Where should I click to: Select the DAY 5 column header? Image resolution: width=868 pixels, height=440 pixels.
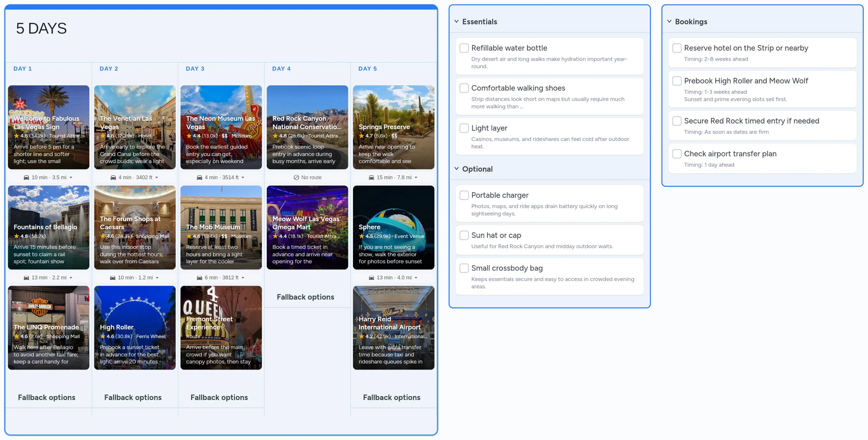point(368,69)
